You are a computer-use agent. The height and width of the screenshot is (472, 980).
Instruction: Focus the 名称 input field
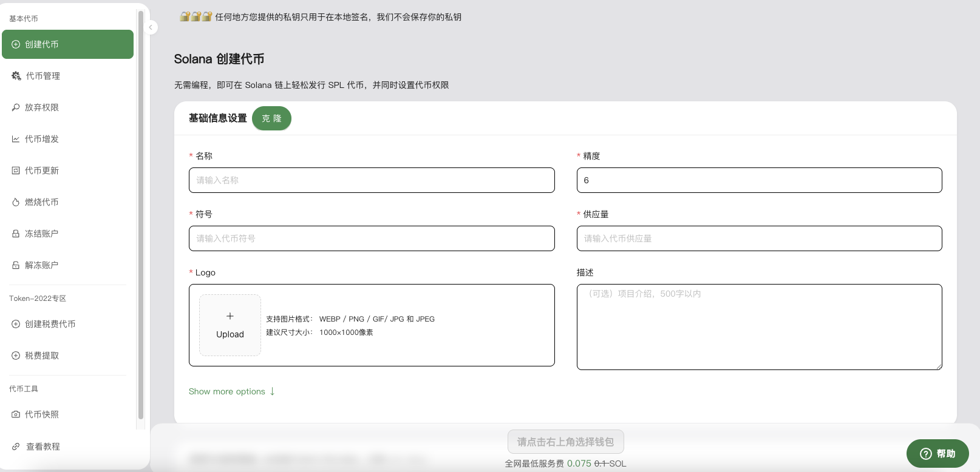(x=372, y=180)
